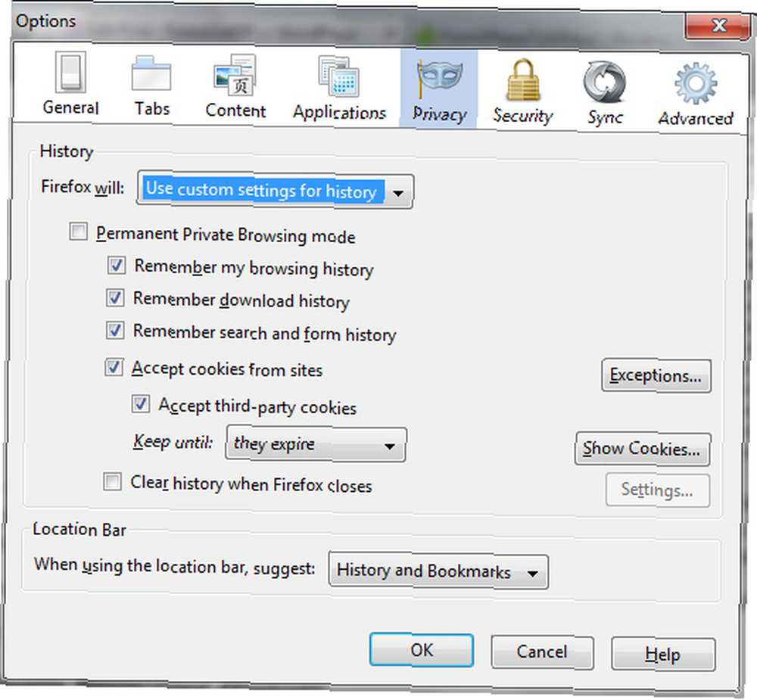
Task: Open the Applications pane icon
Action: pos(338,76)
